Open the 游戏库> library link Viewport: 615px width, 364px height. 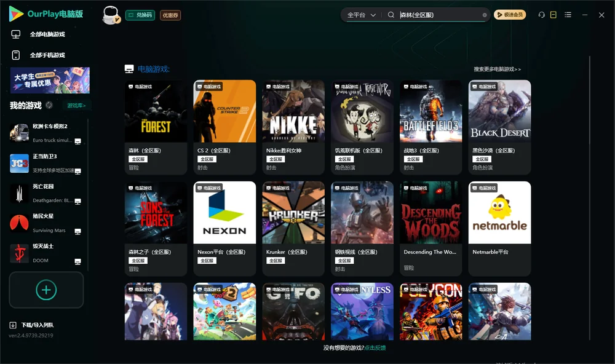tap(76, 106)
